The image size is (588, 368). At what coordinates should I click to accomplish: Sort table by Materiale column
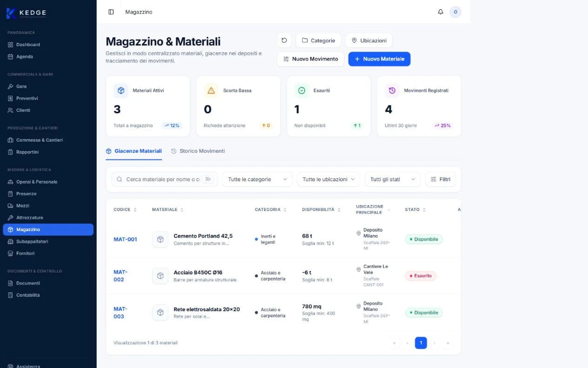coord(167,210)
